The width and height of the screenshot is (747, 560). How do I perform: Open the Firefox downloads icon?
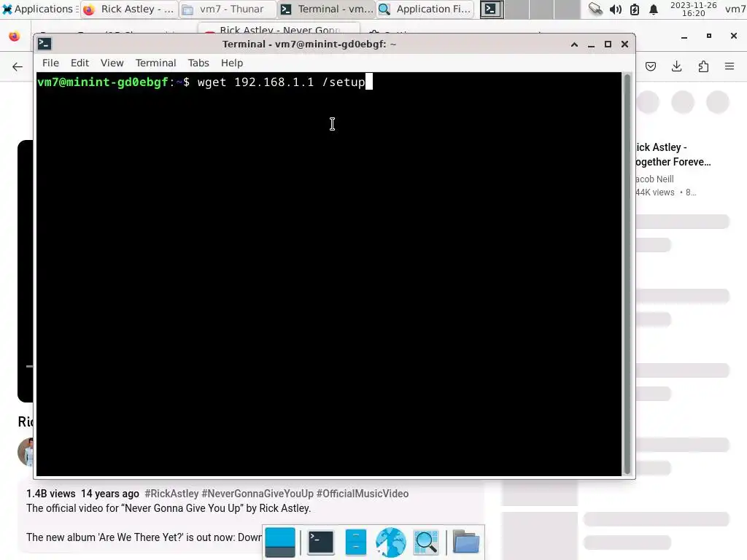(x=676, y=66)
